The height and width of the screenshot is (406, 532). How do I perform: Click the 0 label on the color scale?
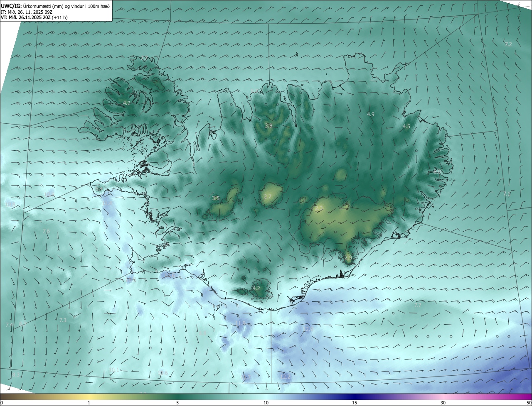pos(2,403)
